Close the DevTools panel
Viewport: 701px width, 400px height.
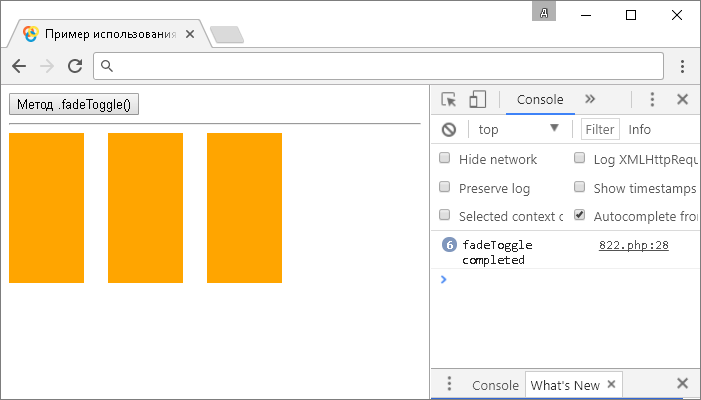click(x=682, y=99)
